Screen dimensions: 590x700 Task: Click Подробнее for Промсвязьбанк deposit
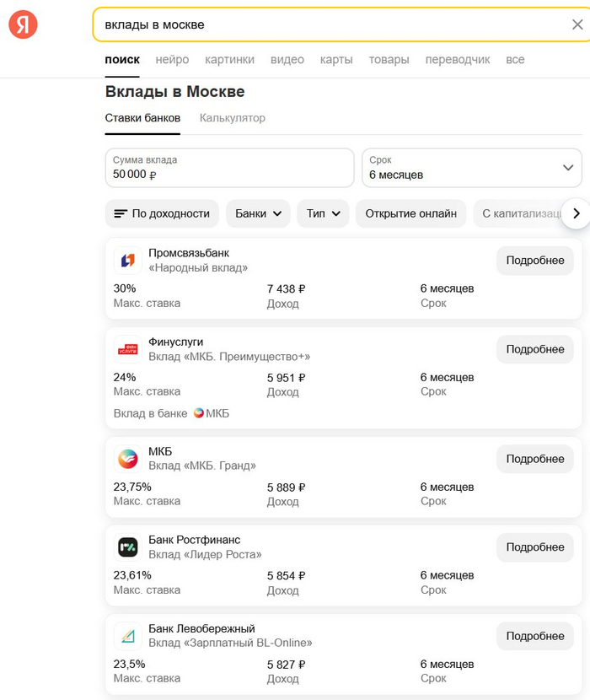[x=534, y=261]
